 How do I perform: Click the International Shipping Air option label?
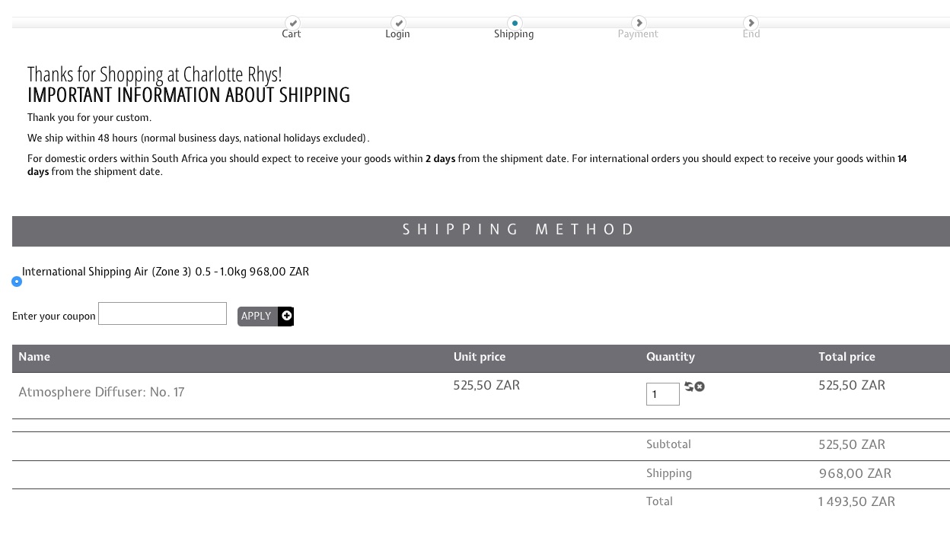tap(165, 272)
